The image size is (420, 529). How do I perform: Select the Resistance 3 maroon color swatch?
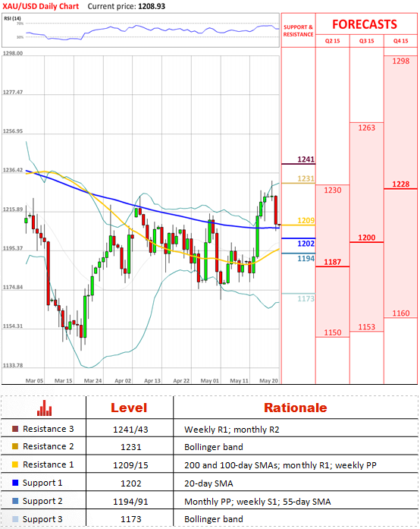pos(15,429)
